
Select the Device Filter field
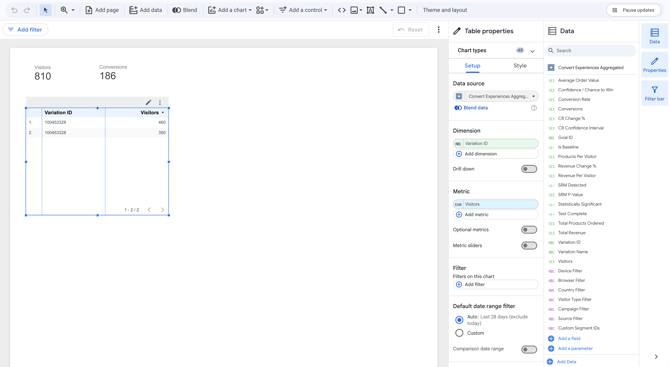pyautogui.click(x=570, y=271)
